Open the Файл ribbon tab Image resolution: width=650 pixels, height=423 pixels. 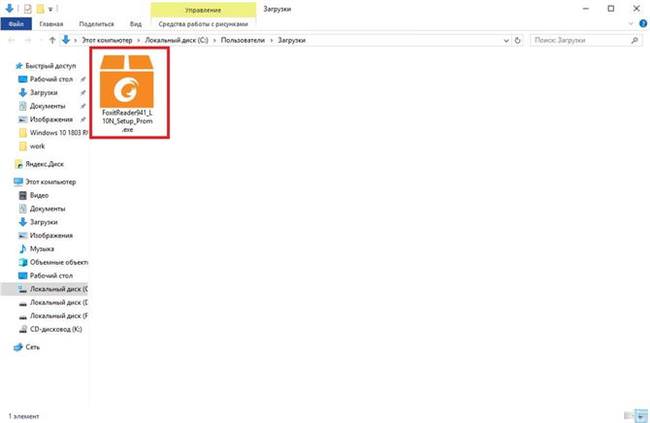[x=16, y=24]
